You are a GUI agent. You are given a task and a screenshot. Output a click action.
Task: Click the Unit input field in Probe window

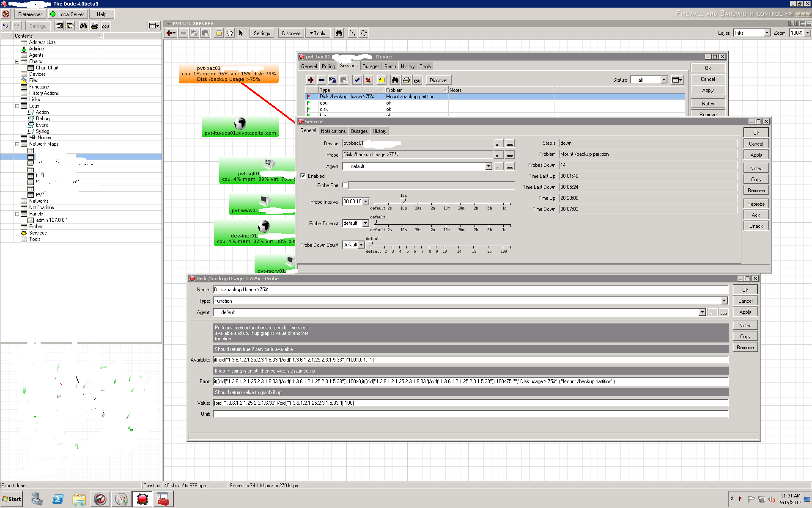click(470, 414)
